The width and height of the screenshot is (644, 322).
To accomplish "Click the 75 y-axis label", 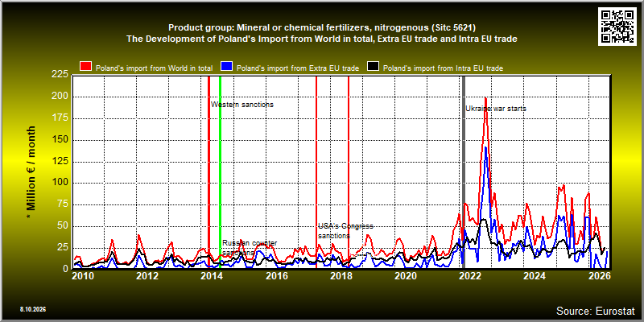I will pos(63,204).
